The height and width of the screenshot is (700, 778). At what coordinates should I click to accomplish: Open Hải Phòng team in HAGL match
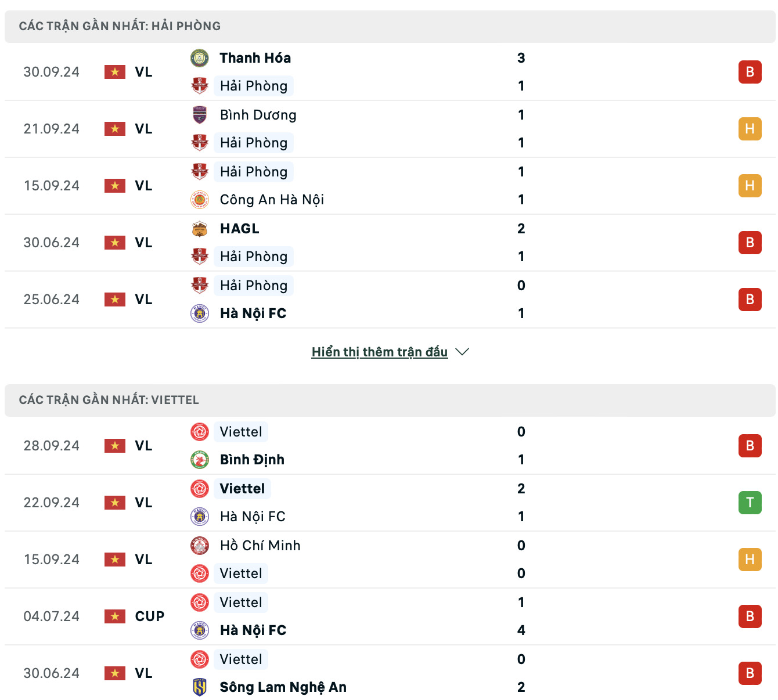[254, 257]
